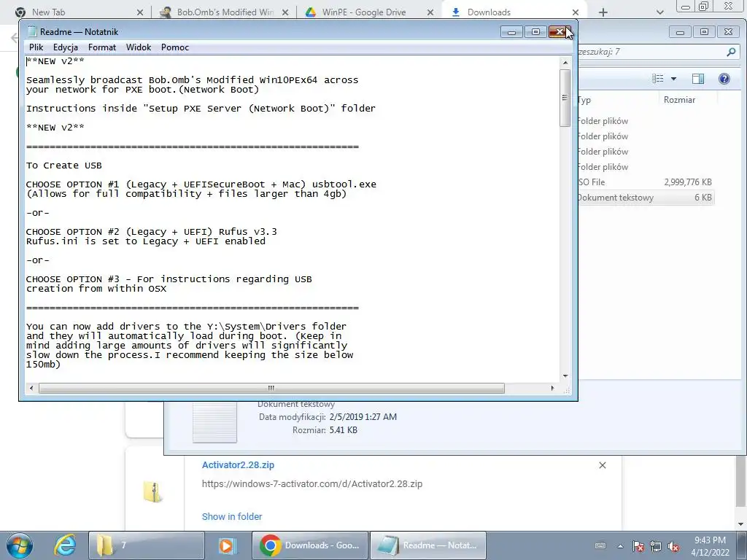Select the Dokument tekstowy 6 KB row
Screen dimensions: 747x560
point(646,197)
